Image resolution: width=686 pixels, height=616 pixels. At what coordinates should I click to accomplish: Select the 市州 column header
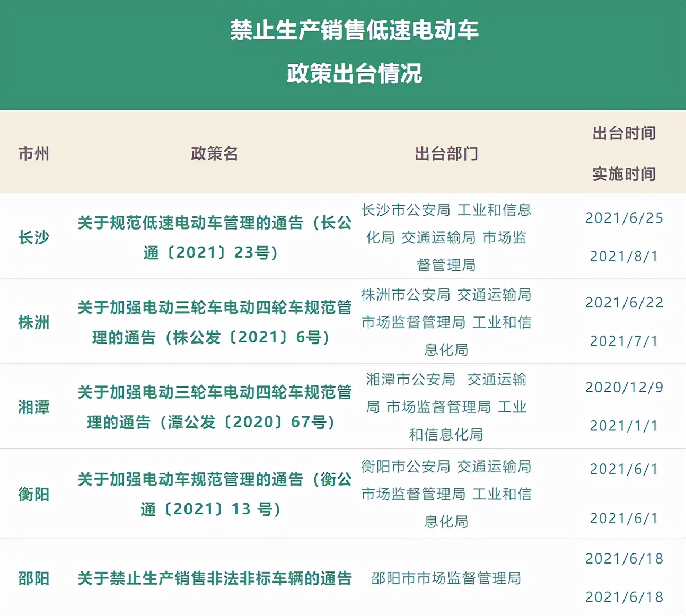(34, 154)
